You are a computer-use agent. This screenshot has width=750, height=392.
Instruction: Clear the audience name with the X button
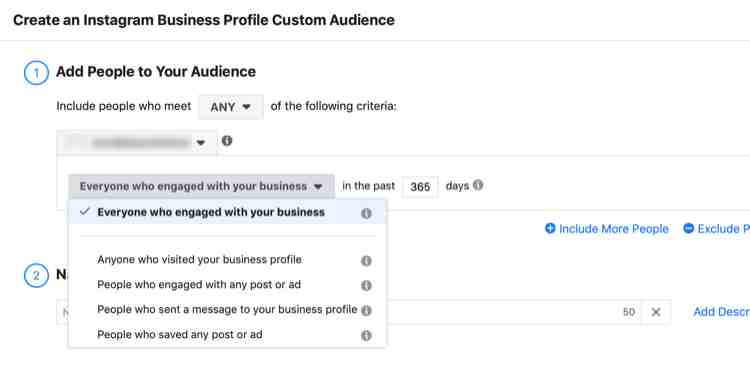(x=656, y=312)
